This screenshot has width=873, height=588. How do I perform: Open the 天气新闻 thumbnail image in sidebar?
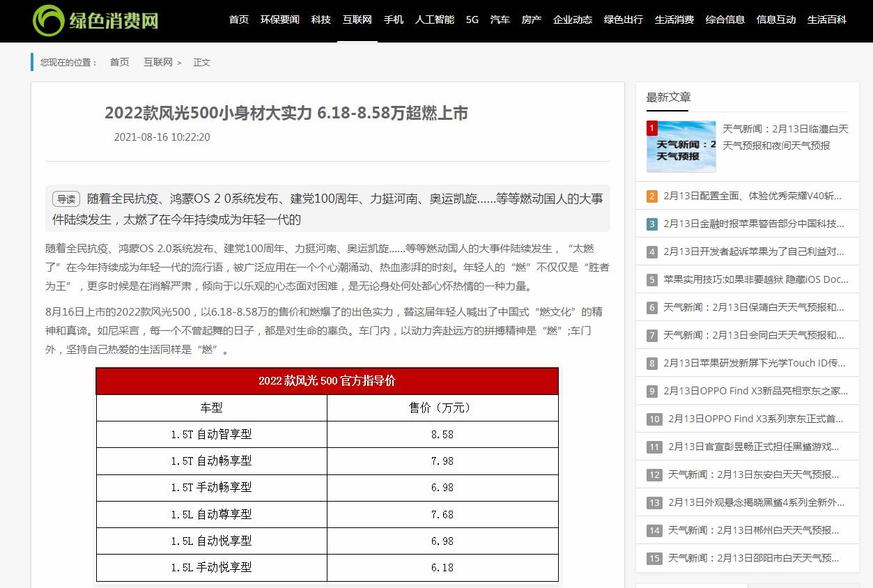[x=681, y=146]
